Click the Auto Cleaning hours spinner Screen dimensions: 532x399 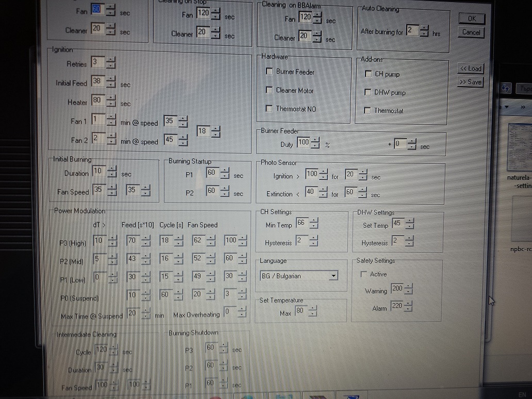[423, 31]
